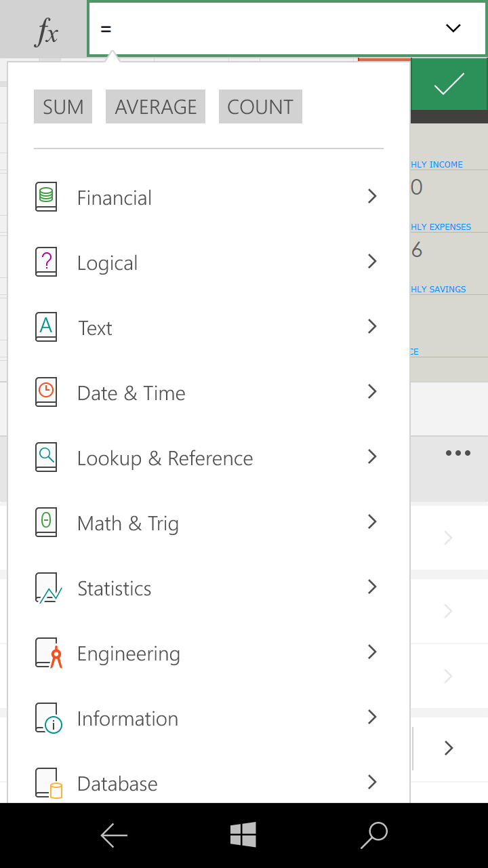The height and width of the screenshot is (868, 488).
Task: Expand the Financial functions chevron
Action: click(x=371, y=197)
